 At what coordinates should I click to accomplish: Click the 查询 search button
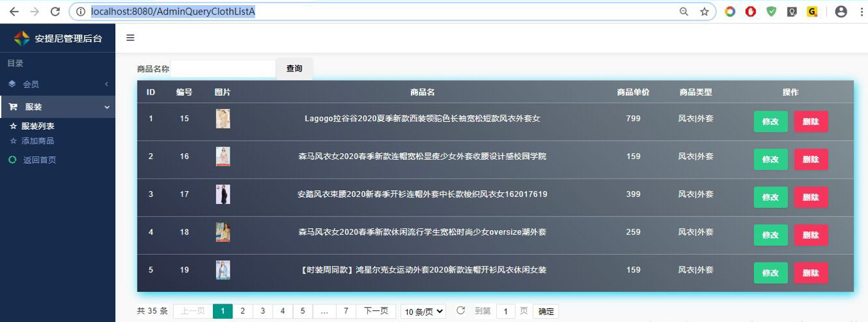(294, 68)
